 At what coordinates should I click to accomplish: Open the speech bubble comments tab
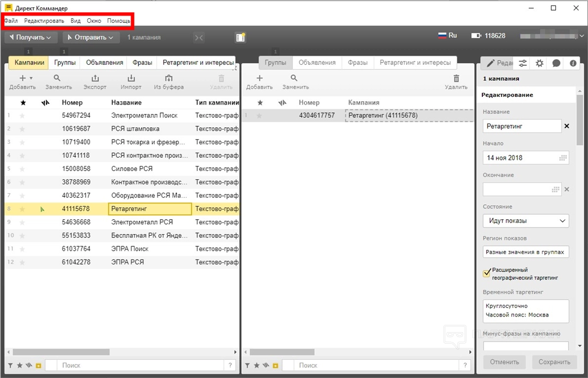pyautogui.click(x=556, y=63)
